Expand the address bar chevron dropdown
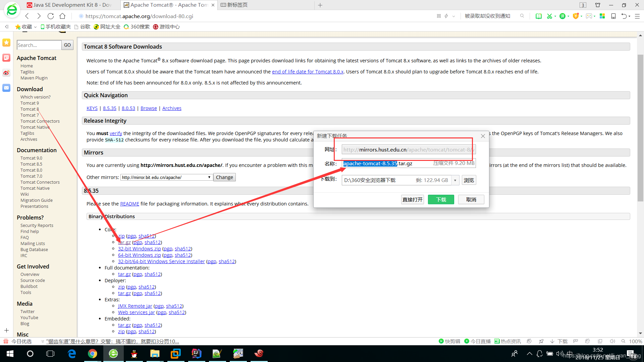Viewport: 644px width, 362px height. tap(453, 16)
